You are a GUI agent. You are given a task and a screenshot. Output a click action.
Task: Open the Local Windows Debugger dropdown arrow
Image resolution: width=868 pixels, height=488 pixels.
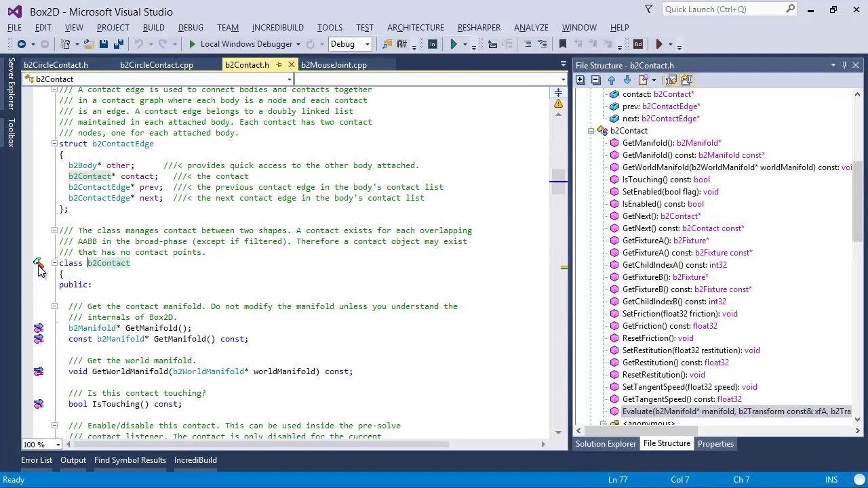point(298,44)
